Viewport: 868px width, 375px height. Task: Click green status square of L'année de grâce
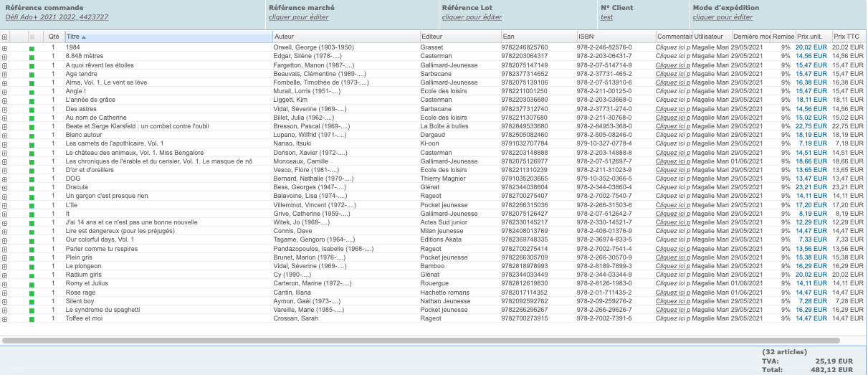click(32, 100)
